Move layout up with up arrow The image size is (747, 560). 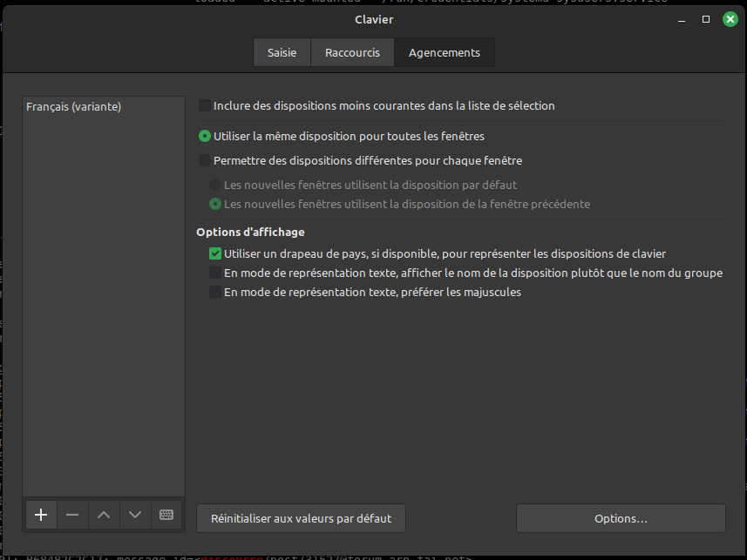(x=104, y=515)
